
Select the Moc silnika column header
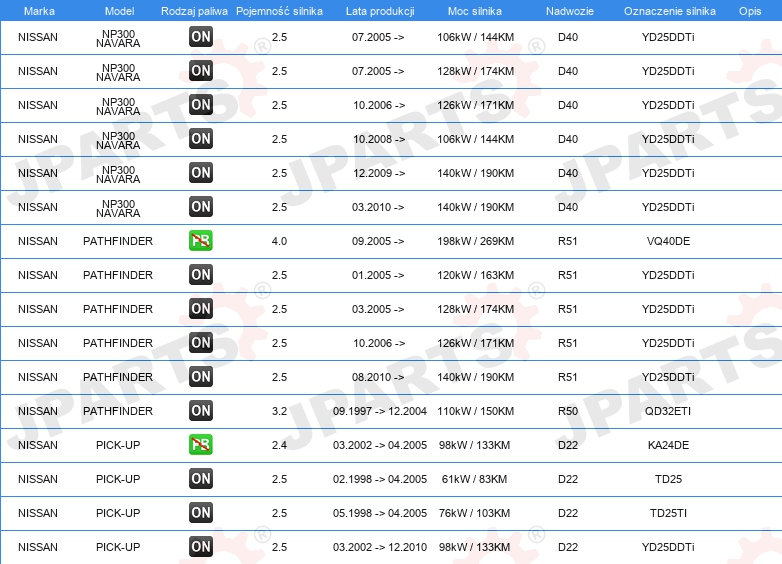tap(475, 11)
